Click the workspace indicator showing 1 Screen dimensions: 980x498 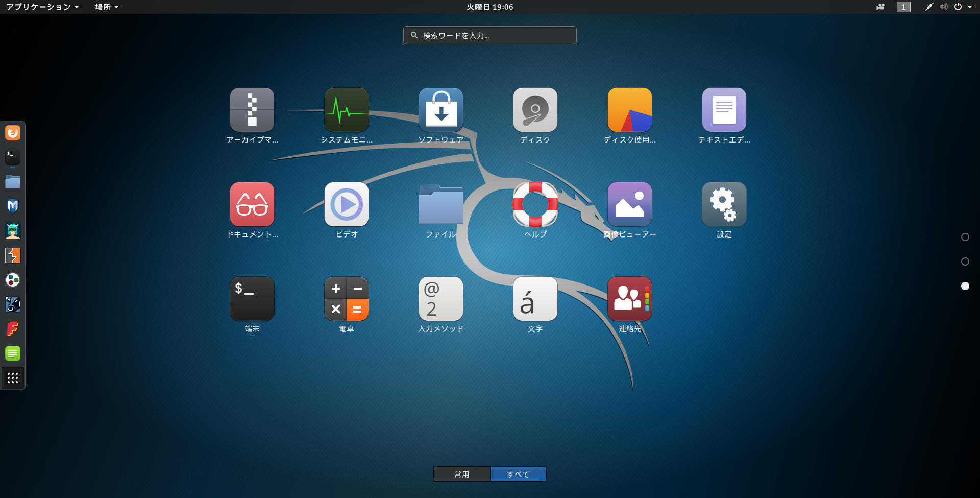coord(903,7)
